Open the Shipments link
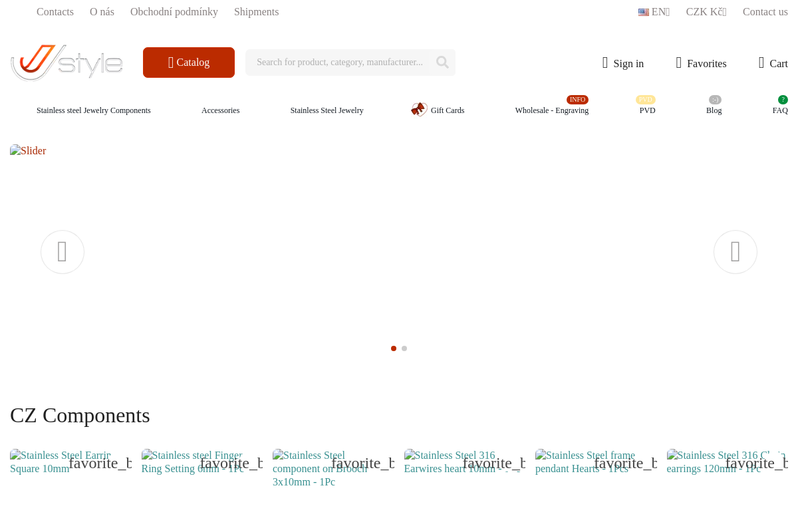 point(256,12)
